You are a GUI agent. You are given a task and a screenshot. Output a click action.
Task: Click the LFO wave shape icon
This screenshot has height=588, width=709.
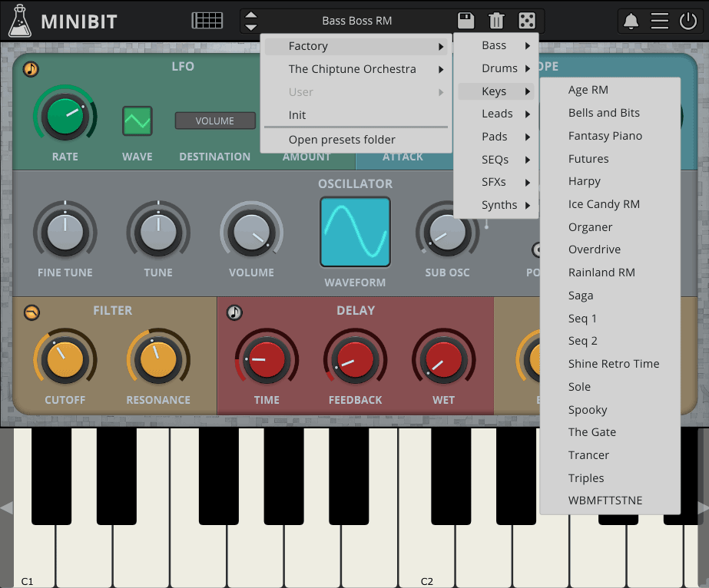coord(137,121)
